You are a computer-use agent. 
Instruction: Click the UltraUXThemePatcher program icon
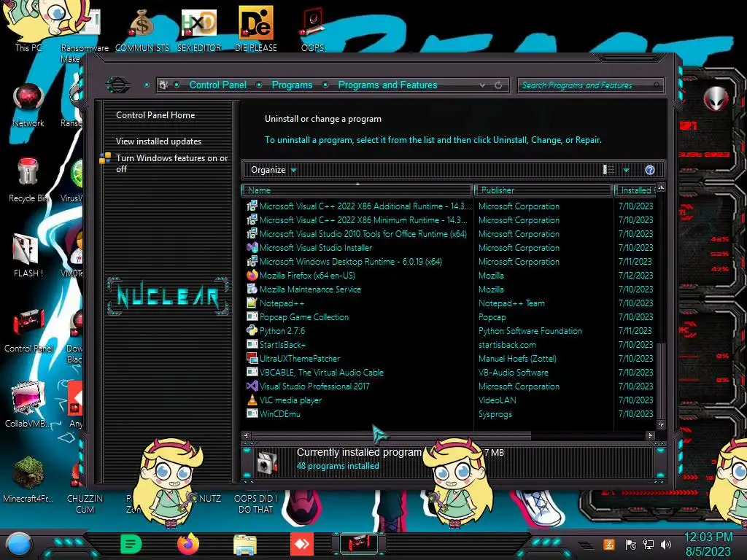[x=252, y=359]
